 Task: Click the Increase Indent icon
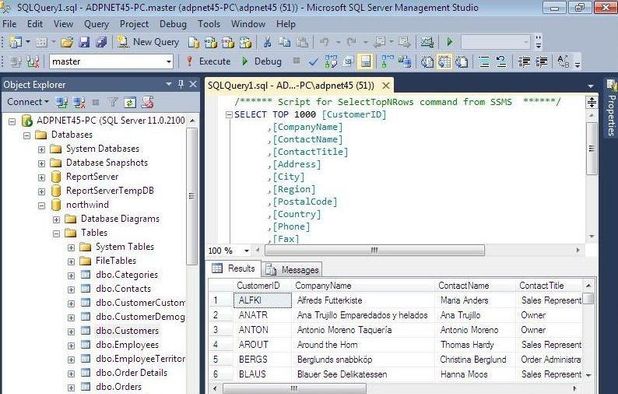(x=542, y=62)
